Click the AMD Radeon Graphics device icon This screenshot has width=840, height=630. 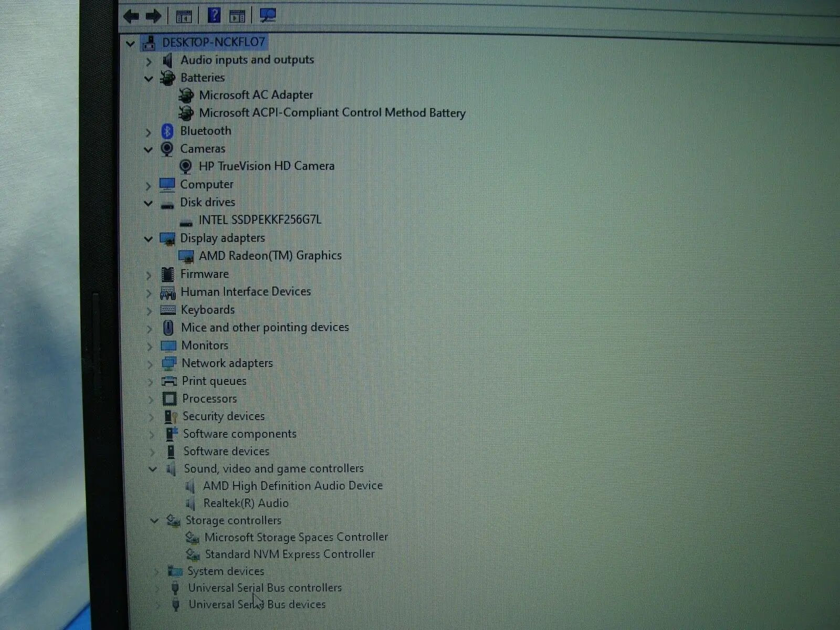[x=186, y=256]
